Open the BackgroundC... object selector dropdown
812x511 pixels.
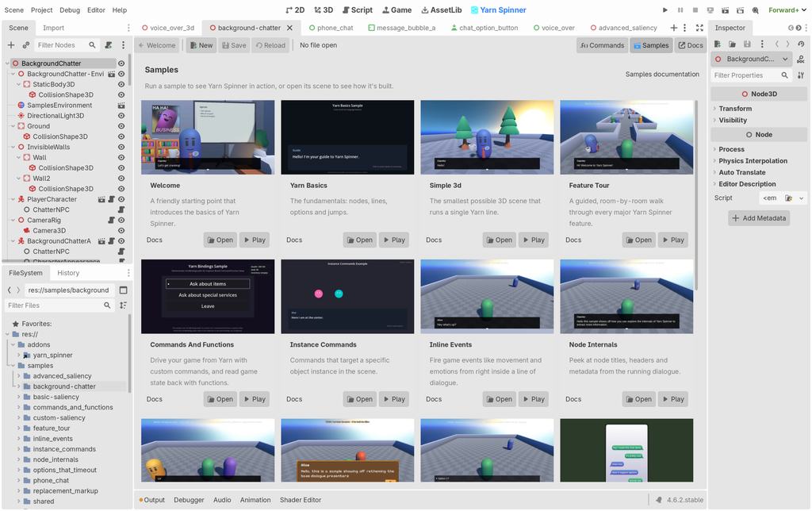[x=752, y=59]
